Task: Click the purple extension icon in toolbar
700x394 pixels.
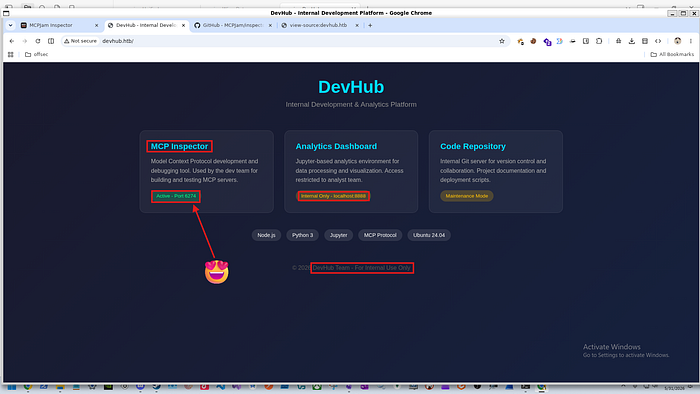Action: pos(547,41)
